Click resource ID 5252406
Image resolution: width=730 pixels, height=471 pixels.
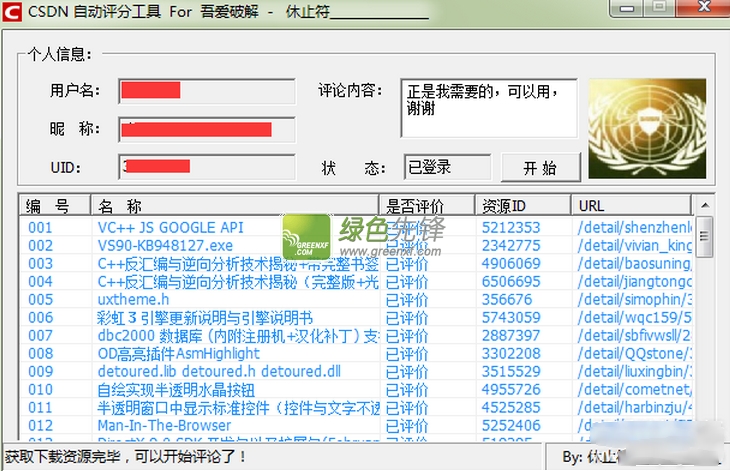coord(511,425)
